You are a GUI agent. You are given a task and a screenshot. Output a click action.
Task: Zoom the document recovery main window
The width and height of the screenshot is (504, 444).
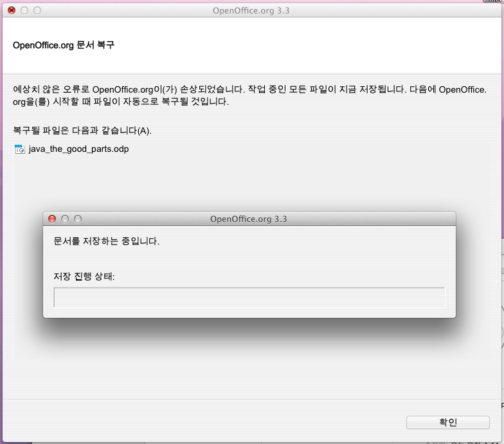point(37,10)
